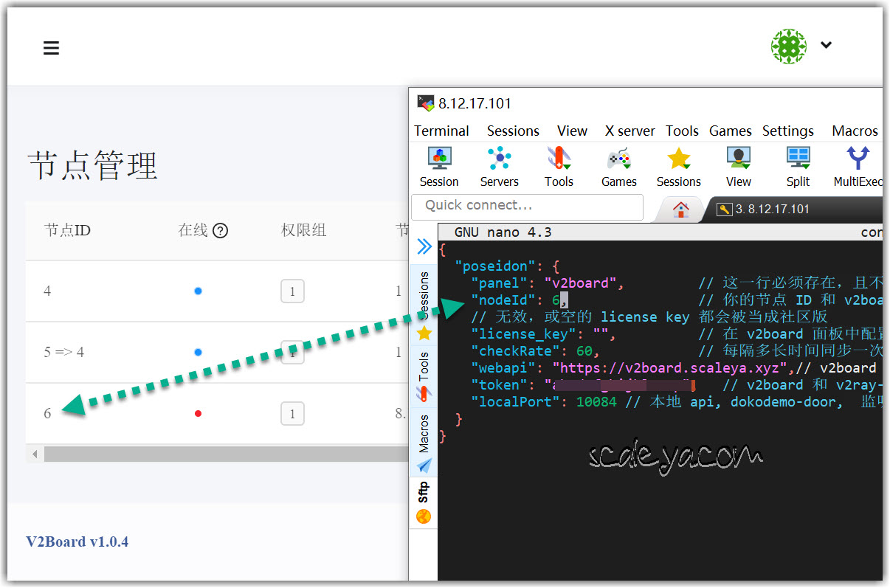Open the Terminal menu
Screen dimensions: 890x588
pyautogui.click(x=441, y=131)
